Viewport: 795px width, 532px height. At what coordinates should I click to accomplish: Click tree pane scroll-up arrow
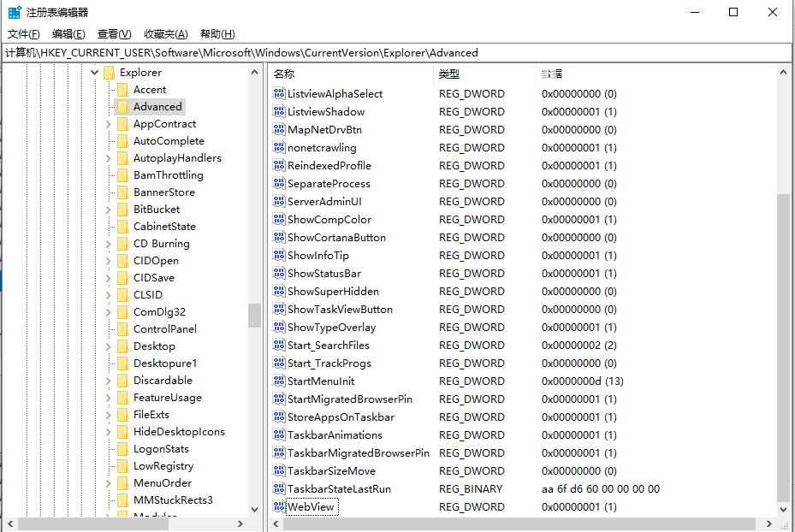(254, 73)
